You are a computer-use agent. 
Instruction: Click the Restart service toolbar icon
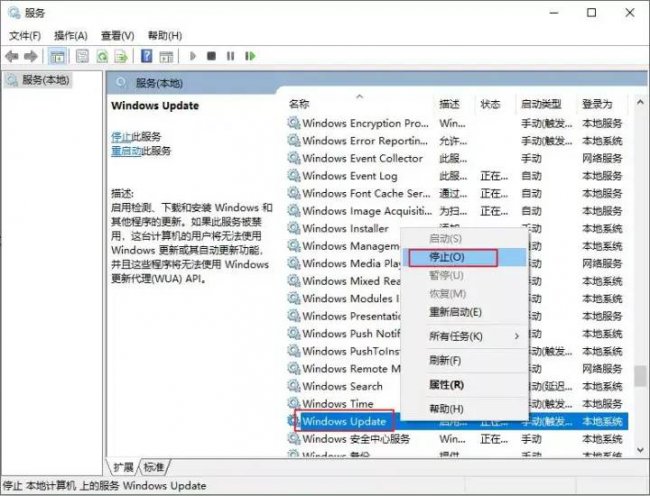(250, 56)
